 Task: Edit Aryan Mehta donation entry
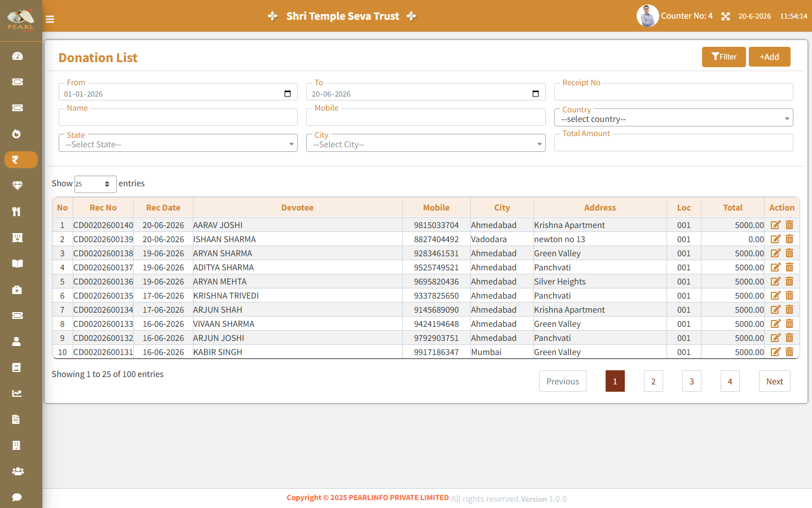776,281
